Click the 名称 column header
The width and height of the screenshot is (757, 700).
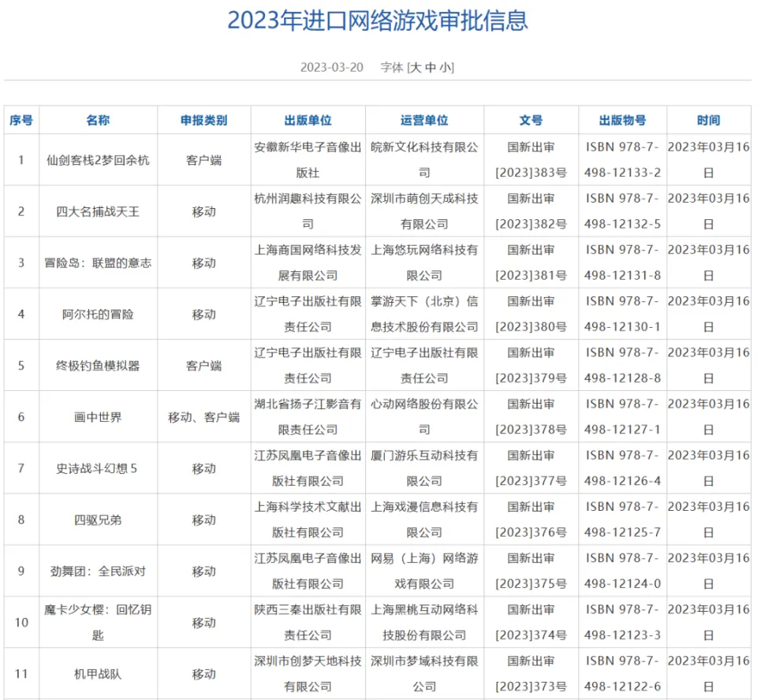pos(98,121)
